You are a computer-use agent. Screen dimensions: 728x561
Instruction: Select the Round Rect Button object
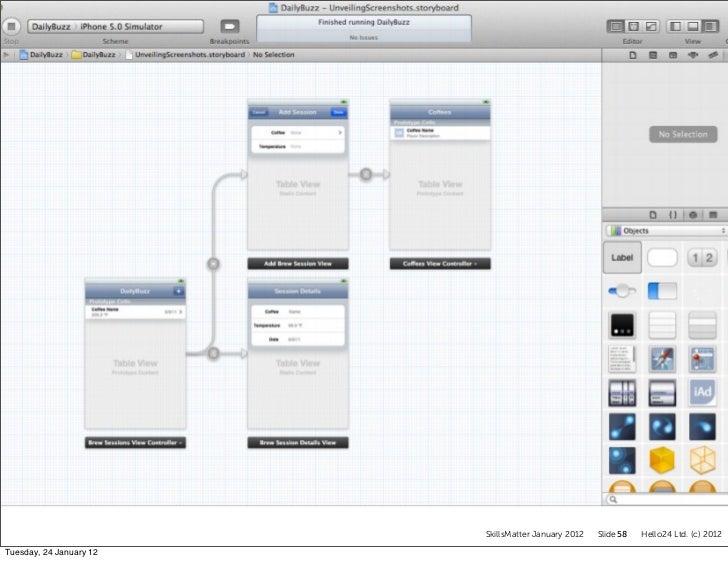(x=662, y=258)
